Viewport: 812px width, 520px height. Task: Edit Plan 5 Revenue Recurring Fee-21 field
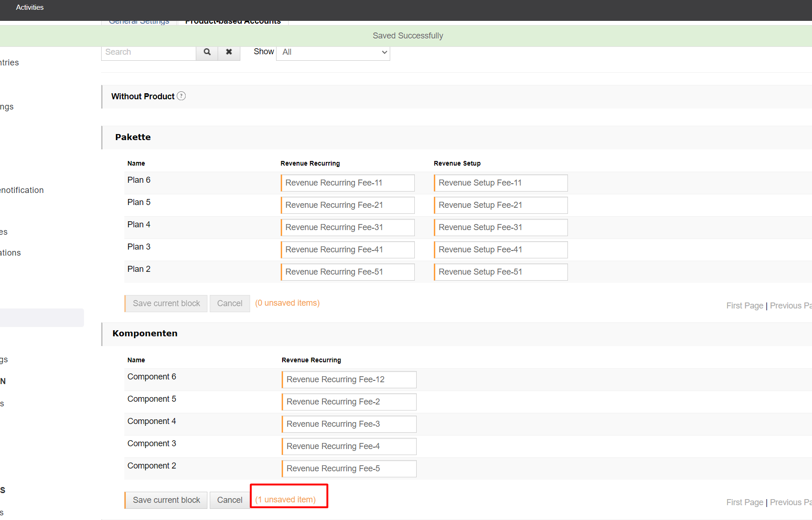348,205
